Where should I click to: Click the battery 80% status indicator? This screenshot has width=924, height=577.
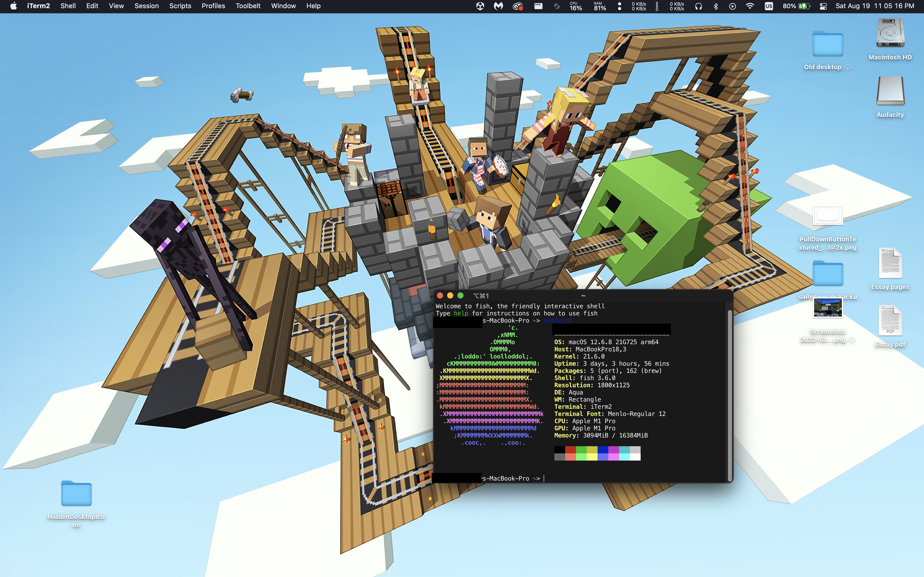(796, 6)
